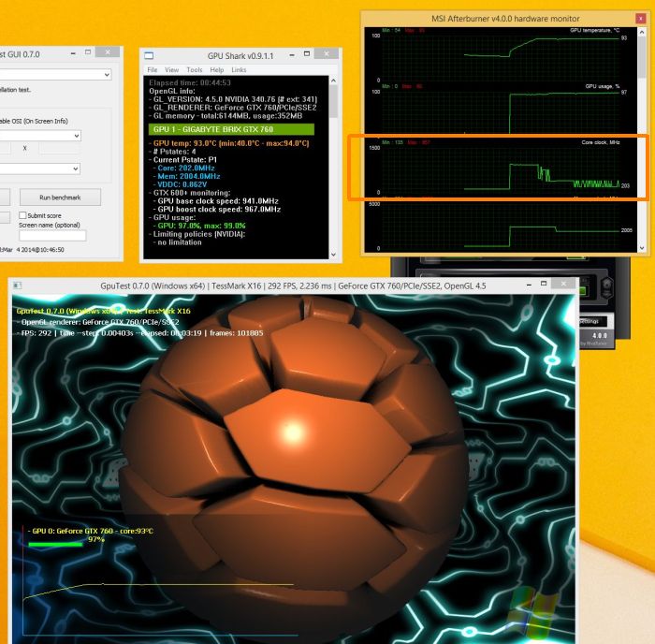Open the Help menu in GPU Shark

click(216, 70)
